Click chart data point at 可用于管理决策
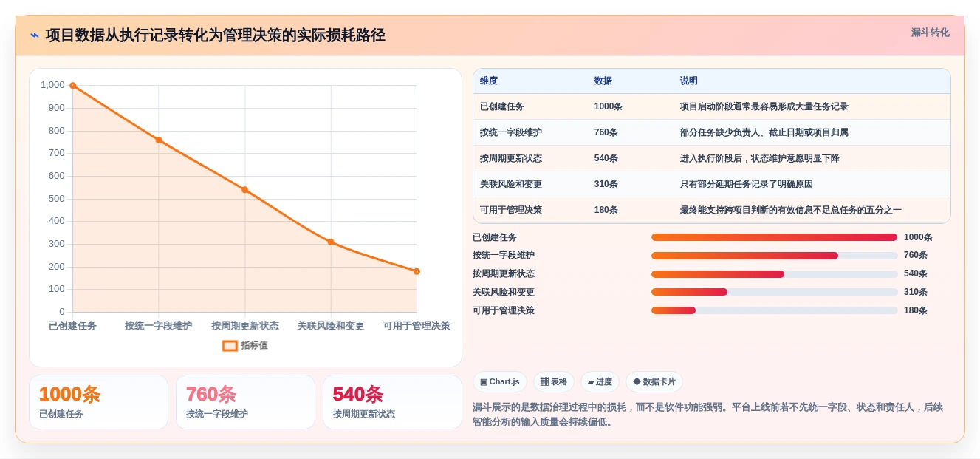This screenshot has width=980, height=459. coord(417,271)
